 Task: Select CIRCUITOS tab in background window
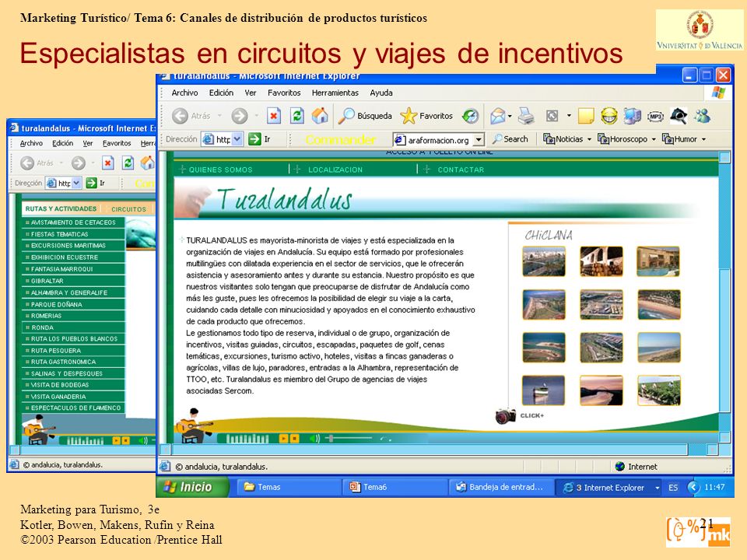point(128,209)
